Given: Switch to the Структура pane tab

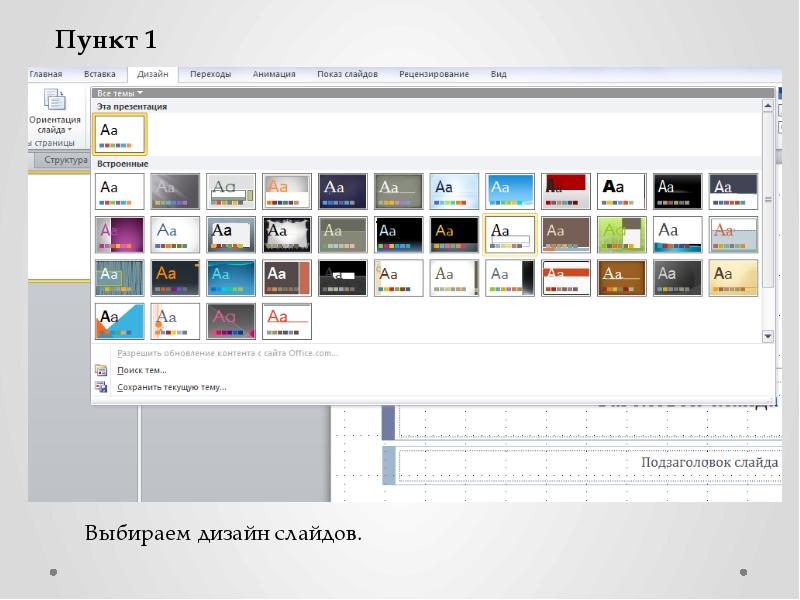Looking at the screenshot, I should (66, 160).
